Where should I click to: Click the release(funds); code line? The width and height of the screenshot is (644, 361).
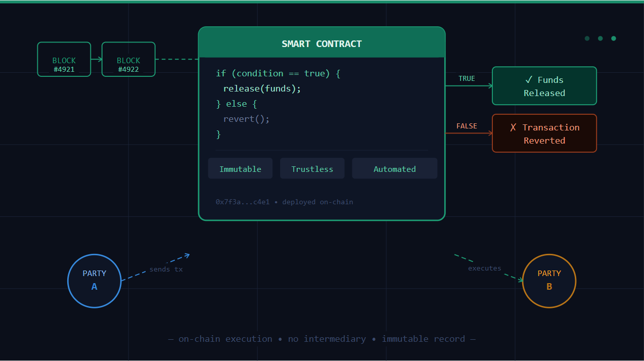point(262,88)
